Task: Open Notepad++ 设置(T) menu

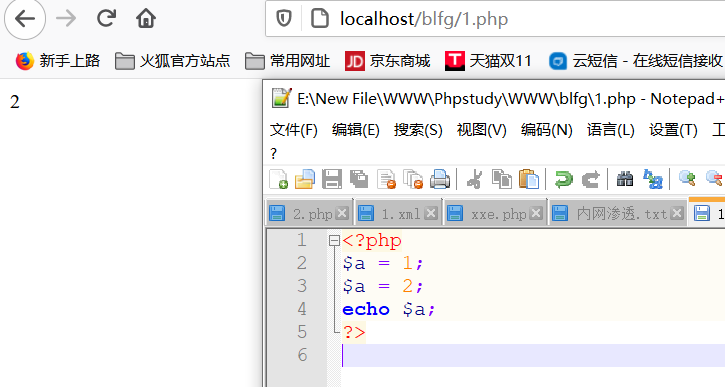Action: pyautogui.click(x=673, y=130)
